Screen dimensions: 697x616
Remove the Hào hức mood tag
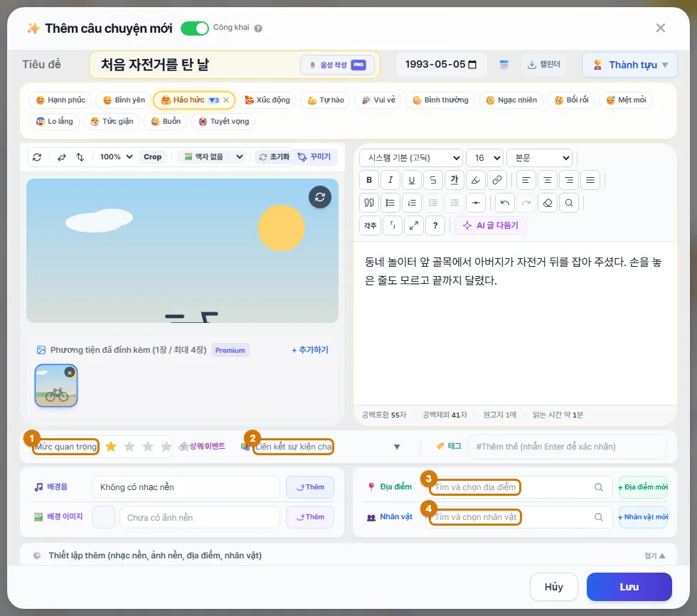(x=226, y=100)
